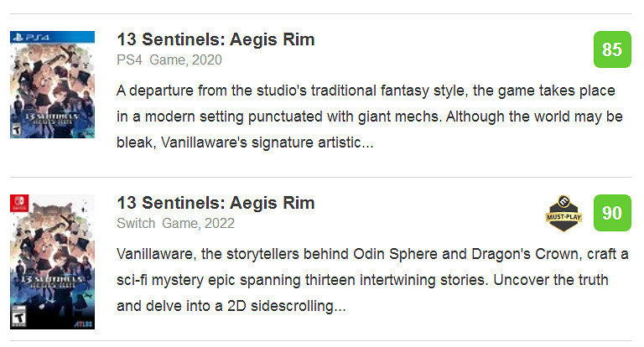
Task: Open the PS4 box art thumbnail
Action: pos(52,85)
